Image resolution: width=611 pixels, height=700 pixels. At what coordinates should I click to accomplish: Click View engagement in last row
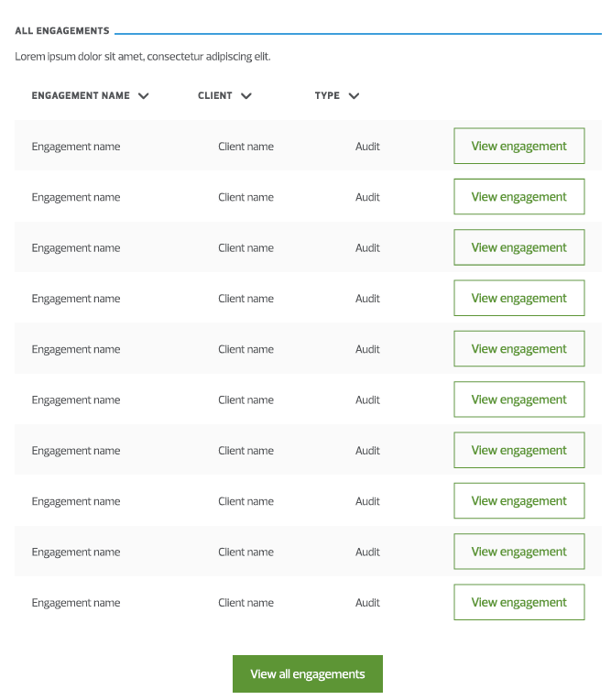(519, 602)
